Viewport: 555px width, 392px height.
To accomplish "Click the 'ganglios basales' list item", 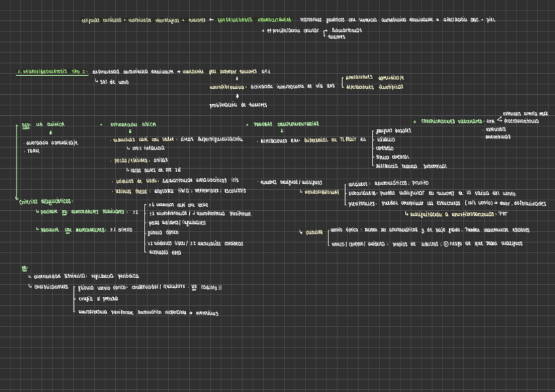I will pyautogui.click(x=394, y=132).
